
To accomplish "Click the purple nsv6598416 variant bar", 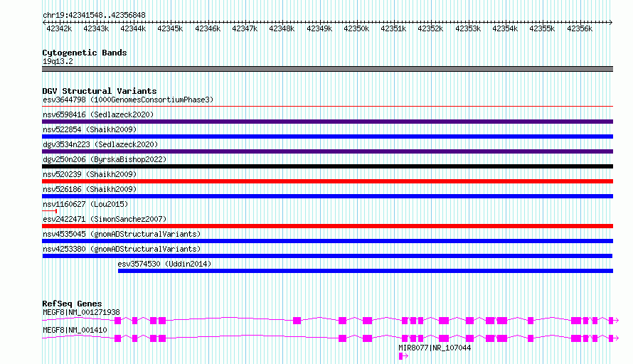I will click(327, 122).
